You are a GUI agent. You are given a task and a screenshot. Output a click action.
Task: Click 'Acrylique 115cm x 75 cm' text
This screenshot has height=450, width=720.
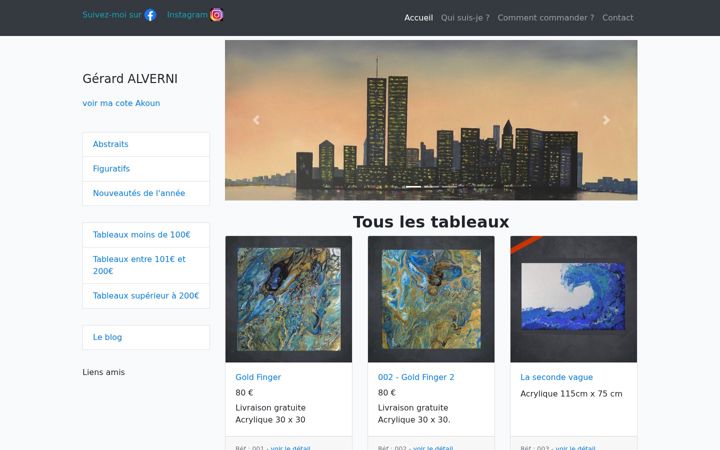point(571,394)
